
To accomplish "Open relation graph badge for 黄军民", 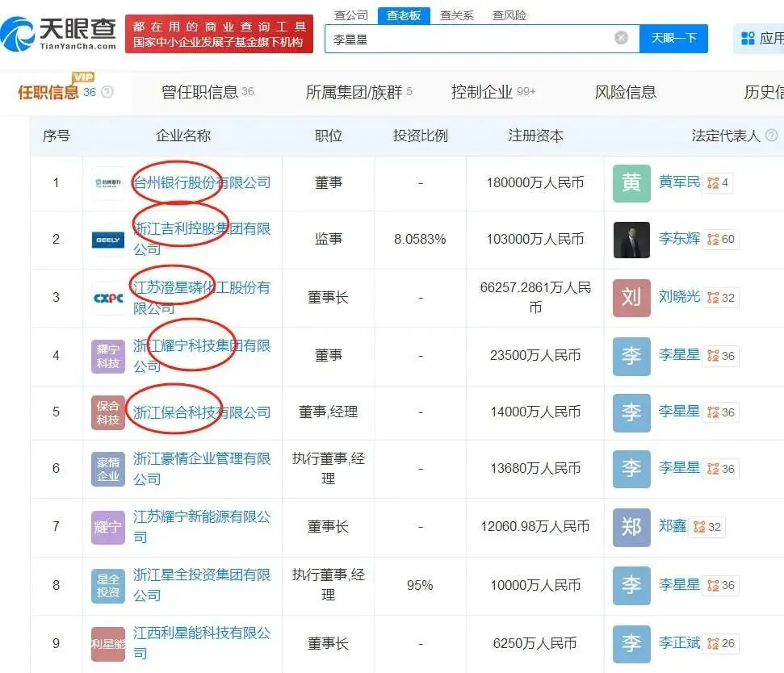I will 718,183.
